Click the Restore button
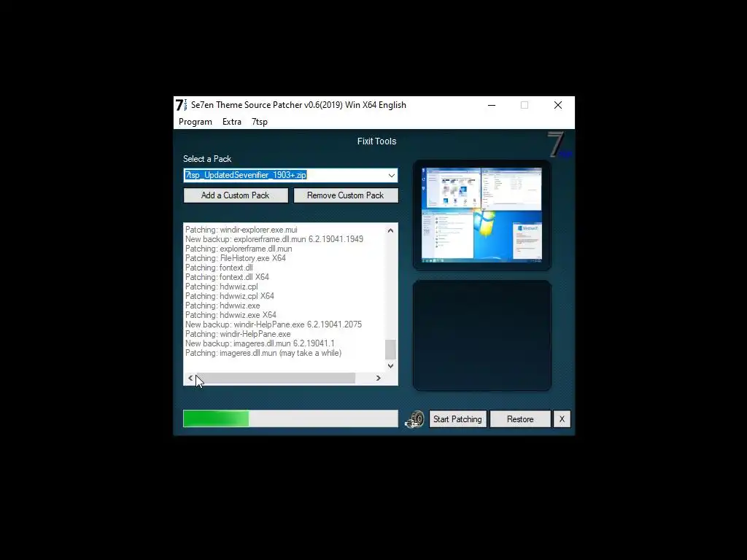 tap(520, 419)
